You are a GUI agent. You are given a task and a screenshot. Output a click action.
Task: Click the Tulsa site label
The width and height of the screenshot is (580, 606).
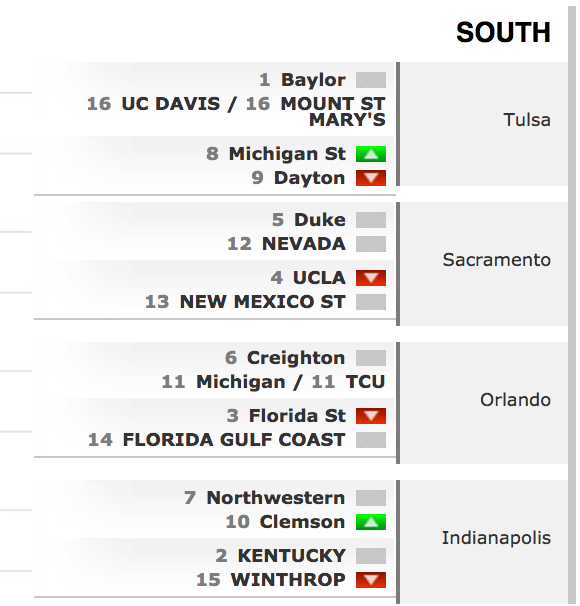point(527,120)
